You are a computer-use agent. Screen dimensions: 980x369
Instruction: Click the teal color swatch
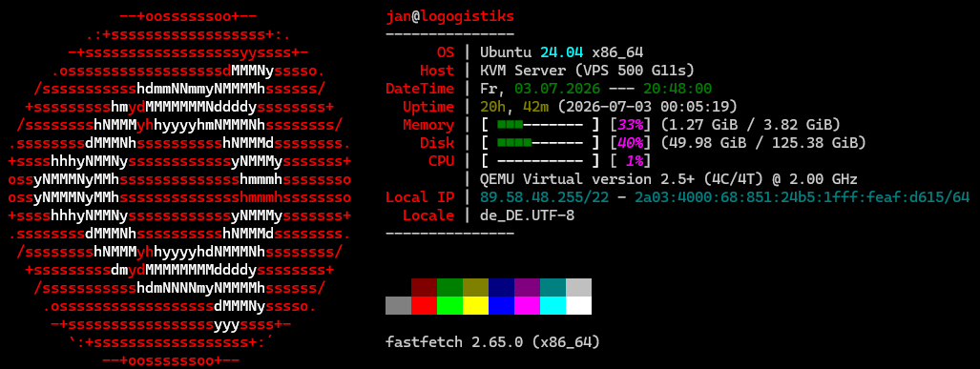click(553, 287)
